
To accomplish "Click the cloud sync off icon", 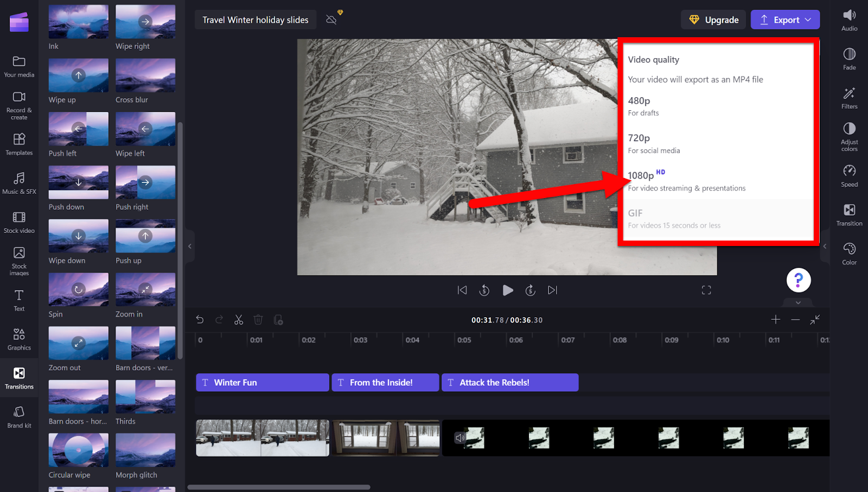I will pos(331,20).
